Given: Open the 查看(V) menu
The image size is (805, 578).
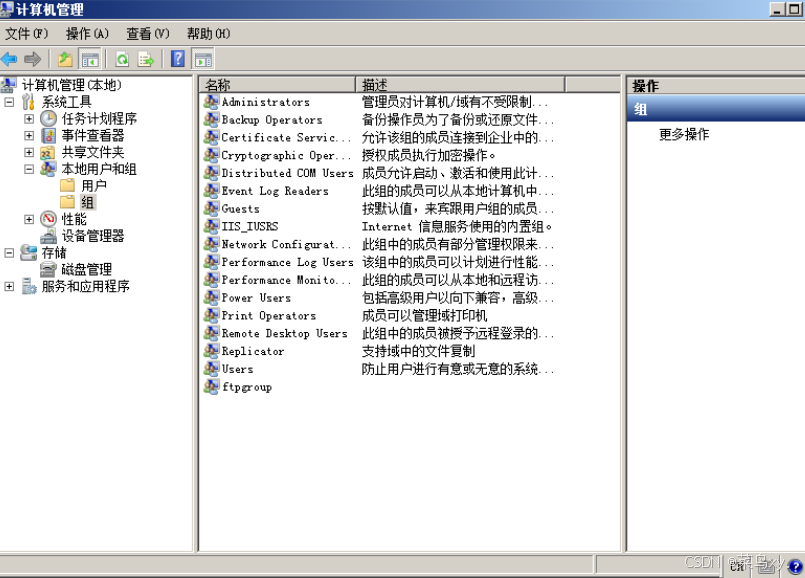Looking at the screenshot, I should (x=148, y=33).
